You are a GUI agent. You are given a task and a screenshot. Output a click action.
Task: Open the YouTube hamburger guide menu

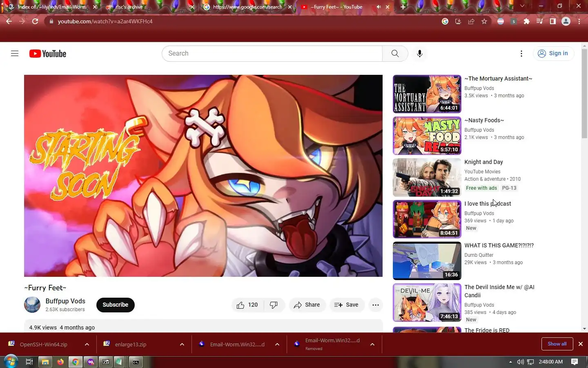(15, 54)
